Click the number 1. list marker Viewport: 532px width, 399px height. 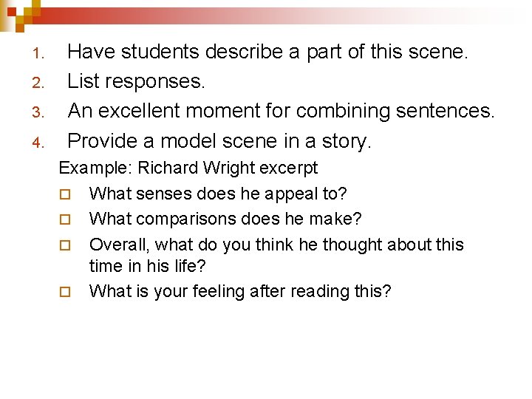(x=38, y=54)
